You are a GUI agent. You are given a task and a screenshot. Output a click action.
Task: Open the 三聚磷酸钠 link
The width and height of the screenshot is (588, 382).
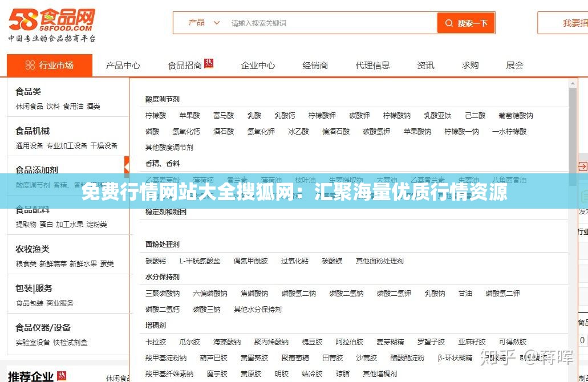pos(163,294)
